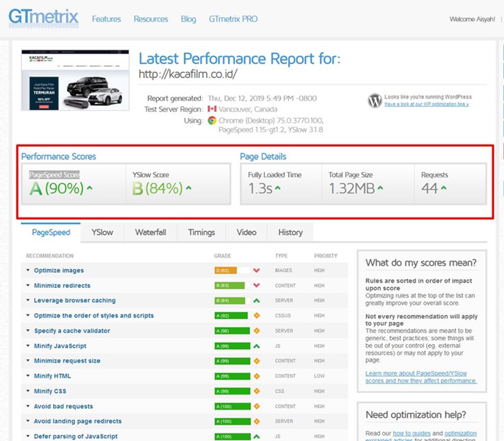
Task: Click the Chrome browser icon
Action: point(212,120)
